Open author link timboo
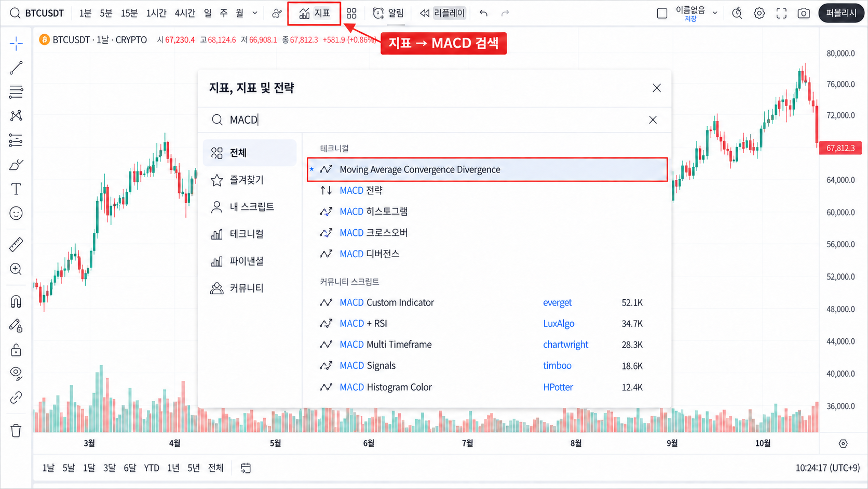Screen dimensions: 868x489 pyautogui.click(x=557, y=366)
